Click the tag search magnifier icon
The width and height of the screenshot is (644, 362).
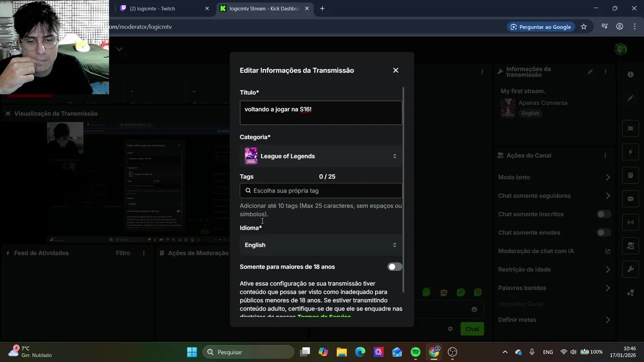click(248, 191)
